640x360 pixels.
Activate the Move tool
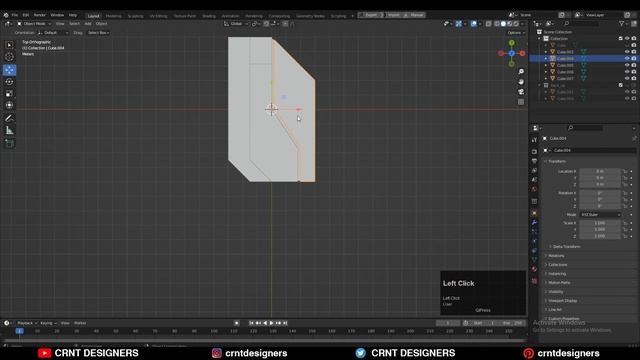pos(9,70)
